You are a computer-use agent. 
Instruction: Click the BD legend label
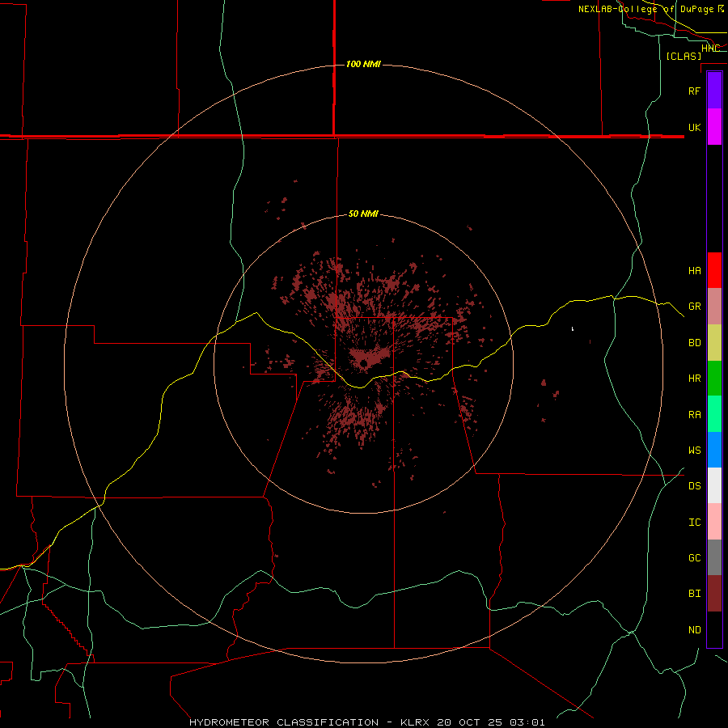(x=694, y=343)
